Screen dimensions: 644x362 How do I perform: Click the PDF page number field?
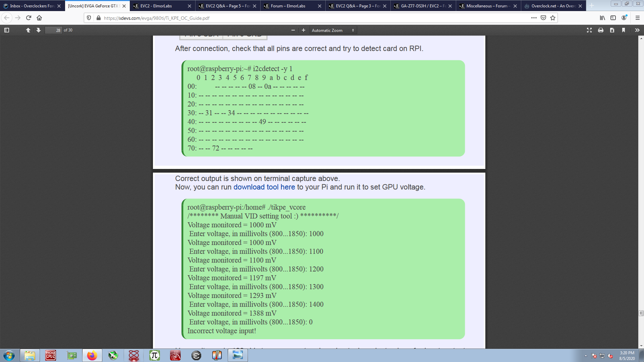pos(54,30)
